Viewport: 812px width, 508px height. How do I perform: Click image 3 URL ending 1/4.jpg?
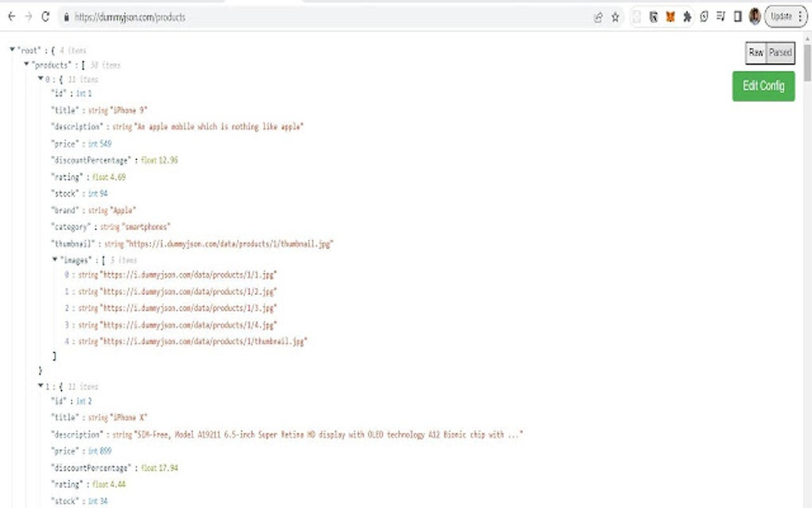click(x=188, y=325)
